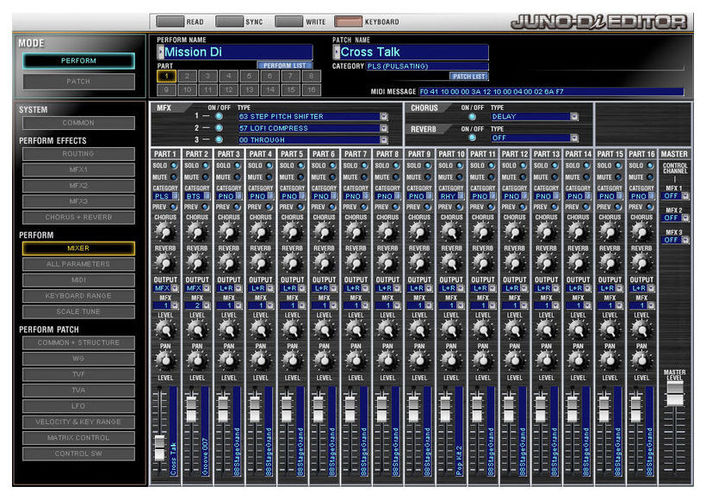Click the Part 3 Level knob
This screenshot has width=706, height=499.
point(229,330)
